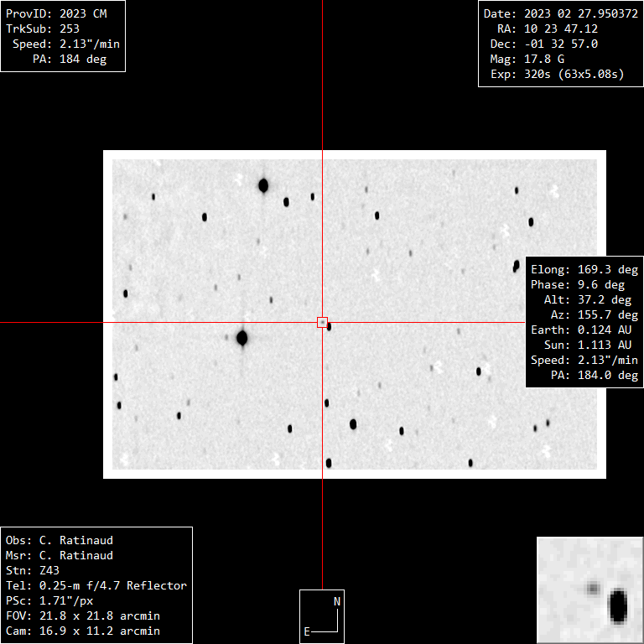This screenshot has height=644, width=644.
Task: Click the Mag value 17.8 G
Action: [543, 60]
